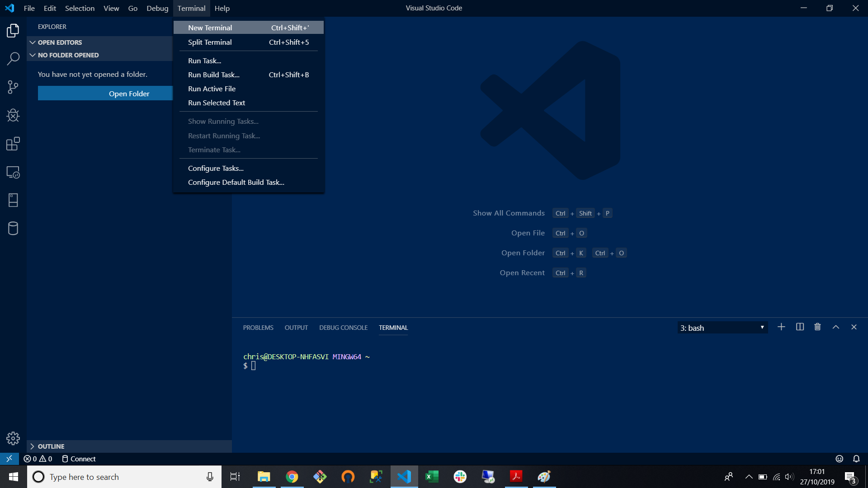Open Adobe Acrobat from the taskbar
The width and height of the screenshot is (868, 488).
tap(516, 477)
